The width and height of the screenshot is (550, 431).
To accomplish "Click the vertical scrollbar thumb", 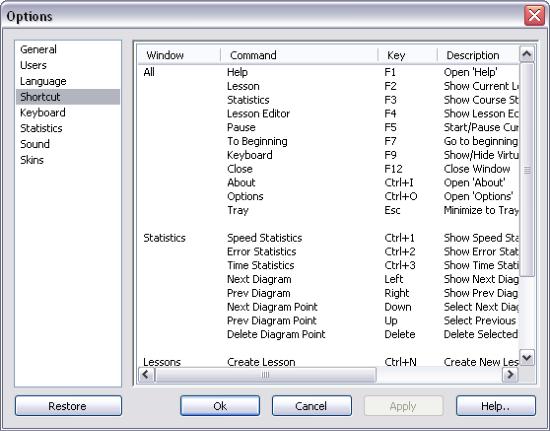I will [x=526, y=170].
